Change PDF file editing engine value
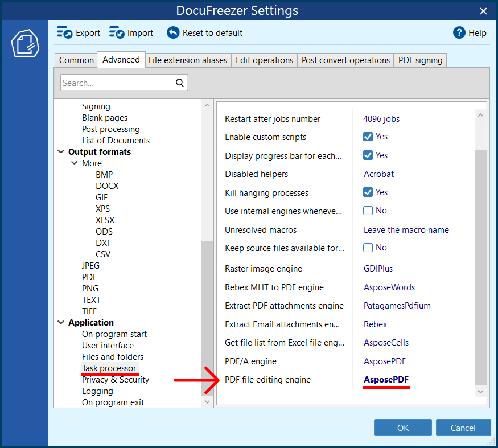The image size is (498, 448). [x=386, y=380]
